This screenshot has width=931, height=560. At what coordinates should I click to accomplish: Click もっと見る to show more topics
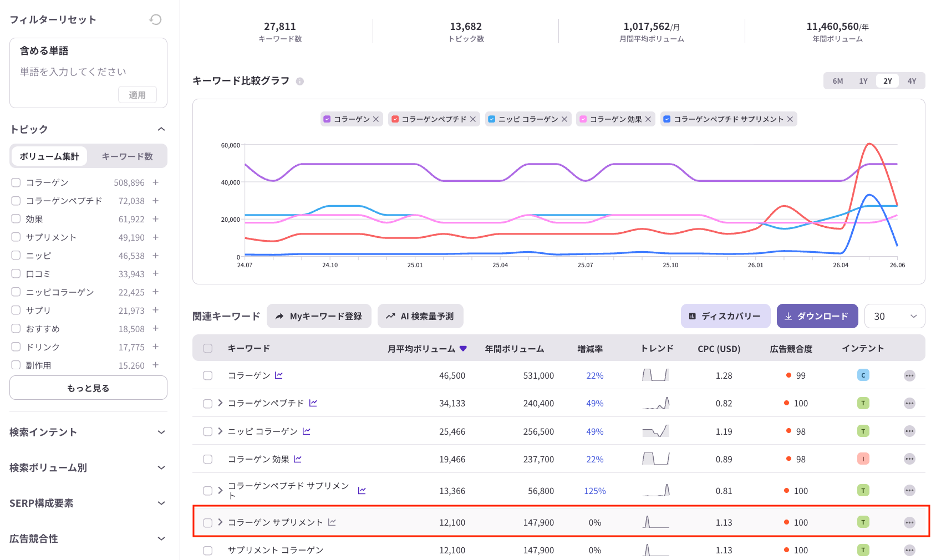pyautogui.click(x=88, y=388)
